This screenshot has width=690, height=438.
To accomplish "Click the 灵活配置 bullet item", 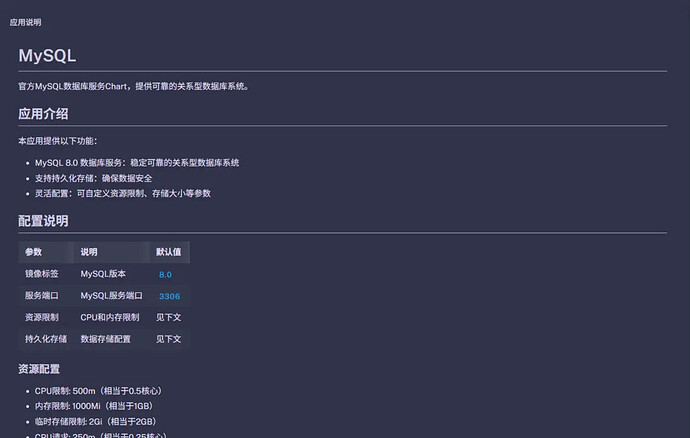I will pos(123,193).
